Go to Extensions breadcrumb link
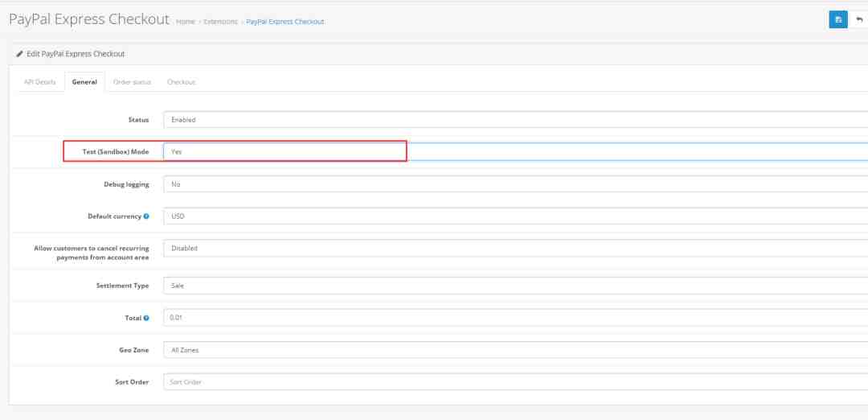The height and width of the screenshot is (420, 868). pos(220,22)
